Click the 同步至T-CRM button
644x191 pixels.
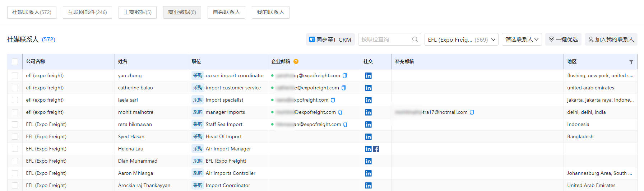tap(330, 39)
